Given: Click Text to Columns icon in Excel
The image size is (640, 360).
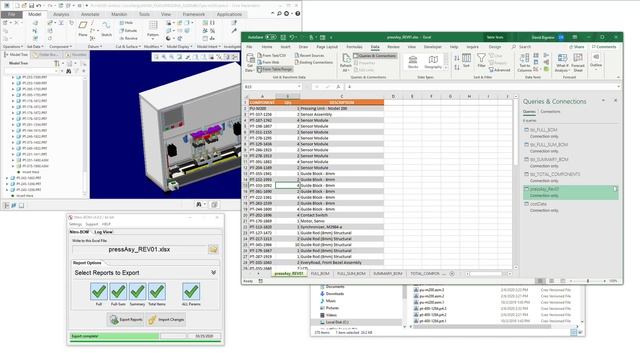Looking at the screenshot, I should click(x=524, y=62).
